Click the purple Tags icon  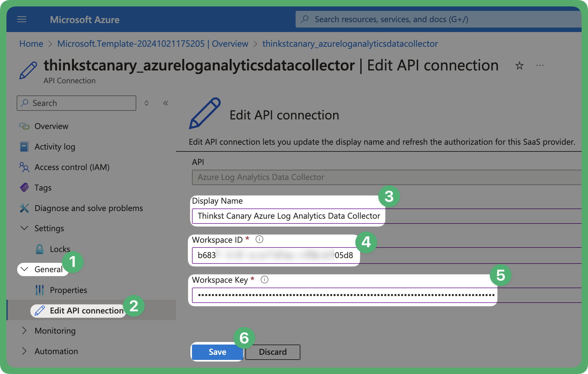tap(24, 188)
